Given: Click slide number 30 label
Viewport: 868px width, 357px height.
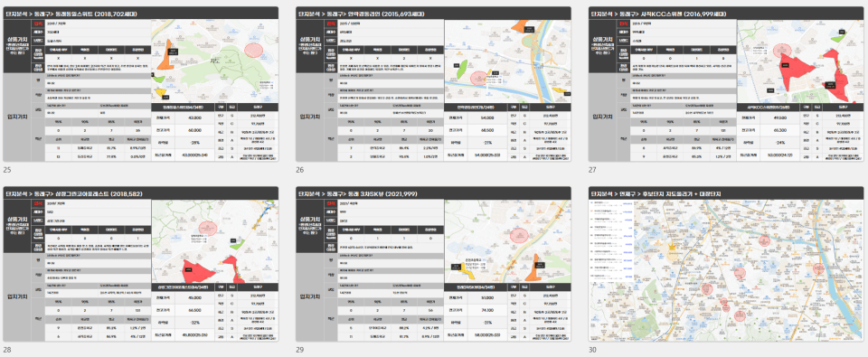Looking at the screenshot, I should tap(592, 350).
